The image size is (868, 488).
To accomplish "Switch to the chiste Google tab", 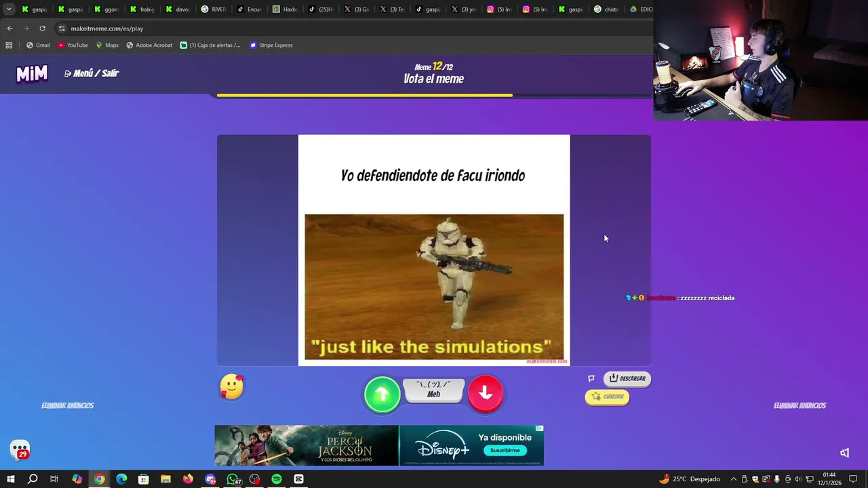I will pyautogui.click(x=606, y=9).
